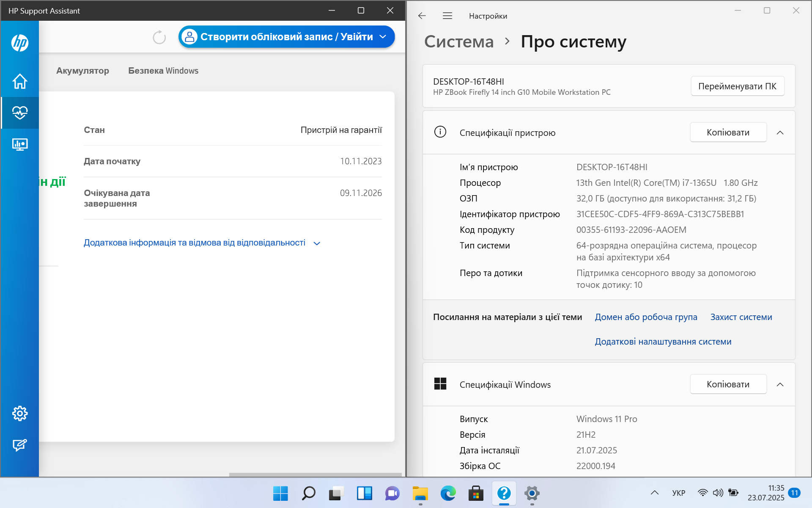Click Перейменувати ПК button
This screenshot has width=812, height=508.
point(737,86)
